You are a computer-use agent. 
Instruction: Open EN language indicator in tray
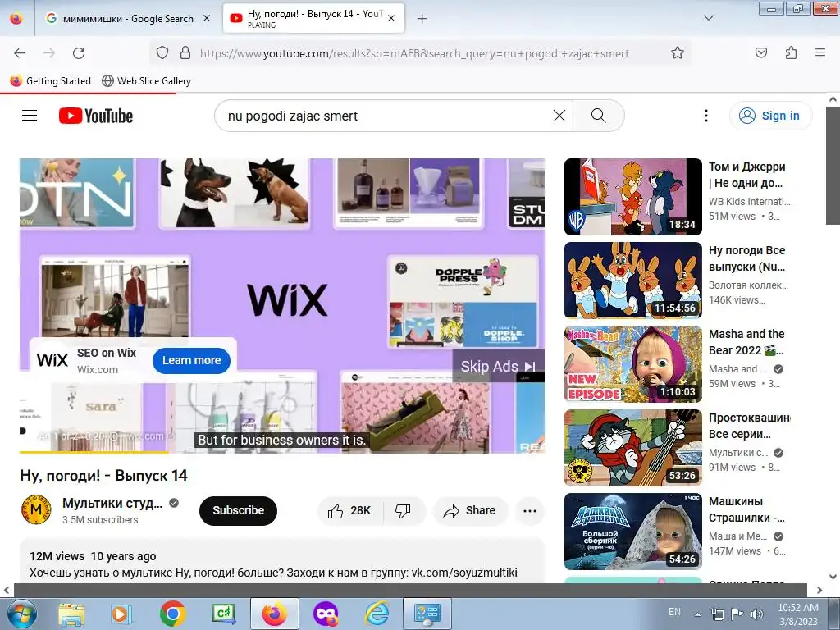(674, 612)
